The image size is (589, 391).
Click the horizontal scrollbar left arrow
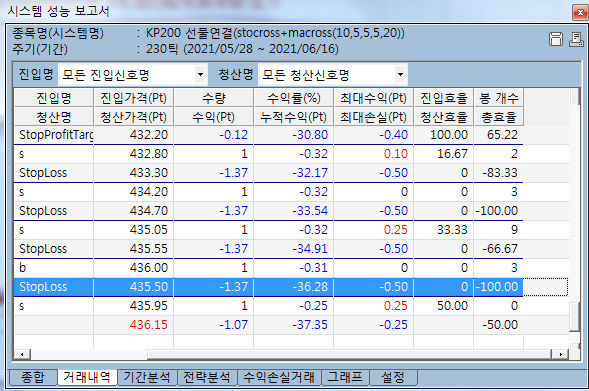click(x=22, y=354)
